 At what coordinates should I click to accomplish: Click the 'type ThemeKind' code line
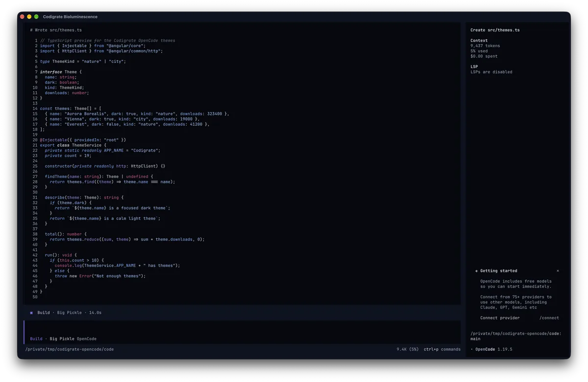click(x=83, y=61)
